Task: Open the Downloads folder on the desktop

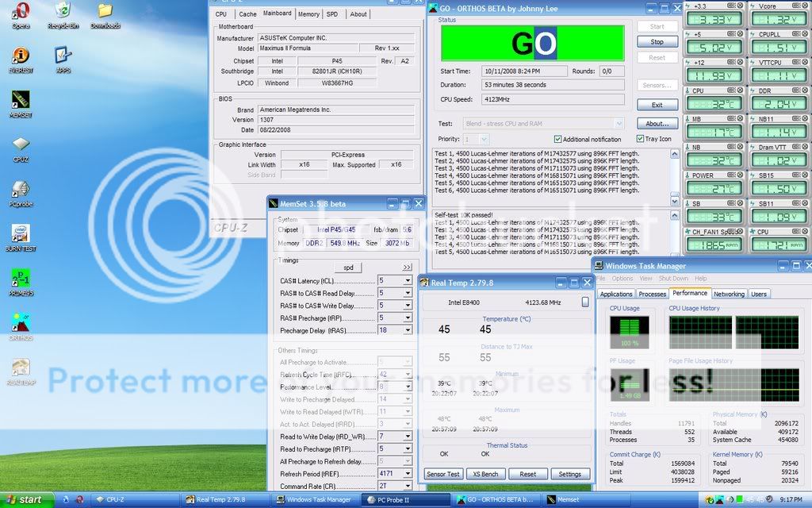Action: pos(105,15)
